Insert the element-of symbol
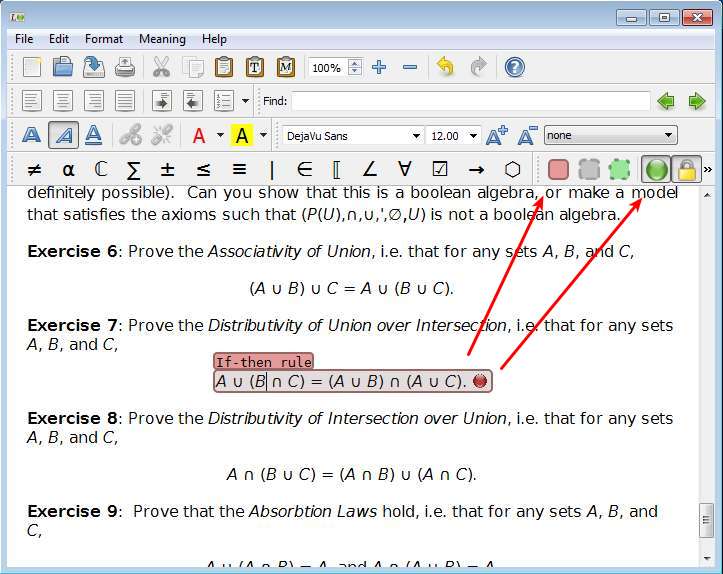The width and height of the screenshot is (723, 574). [304, 170]
